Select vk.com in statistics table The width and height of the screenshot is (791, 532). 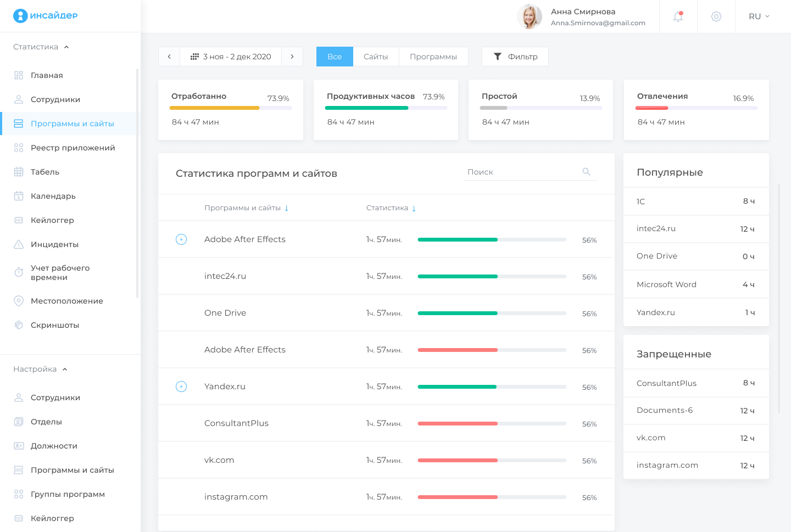pos(219,460)
